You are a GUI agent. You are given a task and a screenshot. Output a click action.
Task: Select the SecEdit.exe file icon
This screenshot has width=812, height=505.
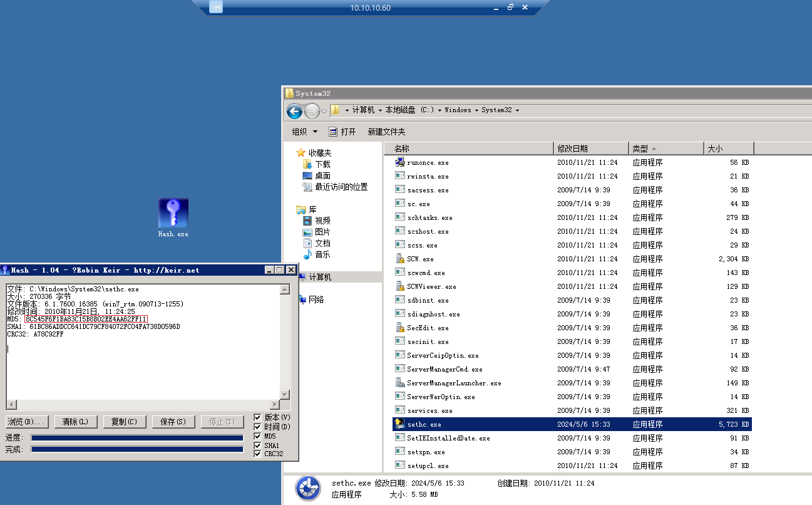coord(400,328)
